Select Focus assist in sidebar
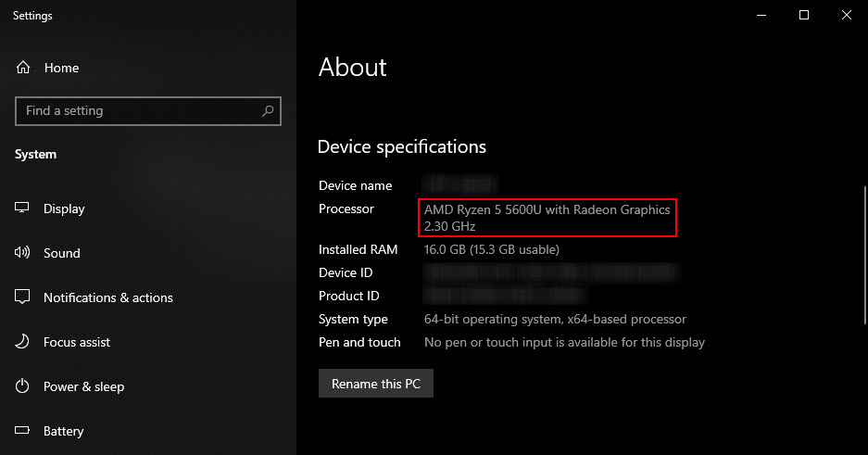 (77, 342)
